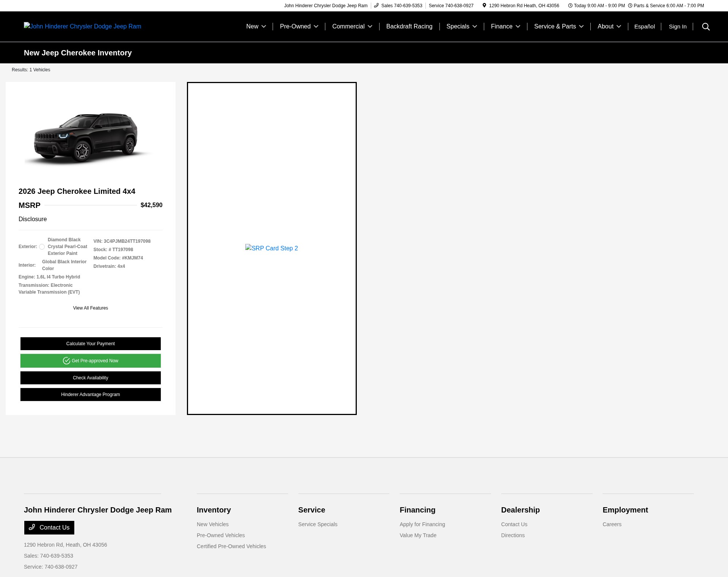Screen dimensions: 728x577
Task: Click footer Contact Us button
Action: 49,528
